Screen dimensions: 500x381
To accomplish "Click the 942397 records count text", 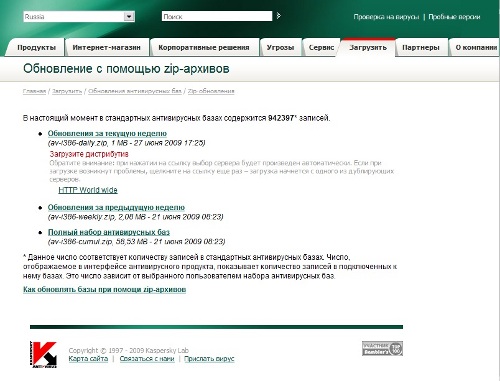I will point(281,118).
